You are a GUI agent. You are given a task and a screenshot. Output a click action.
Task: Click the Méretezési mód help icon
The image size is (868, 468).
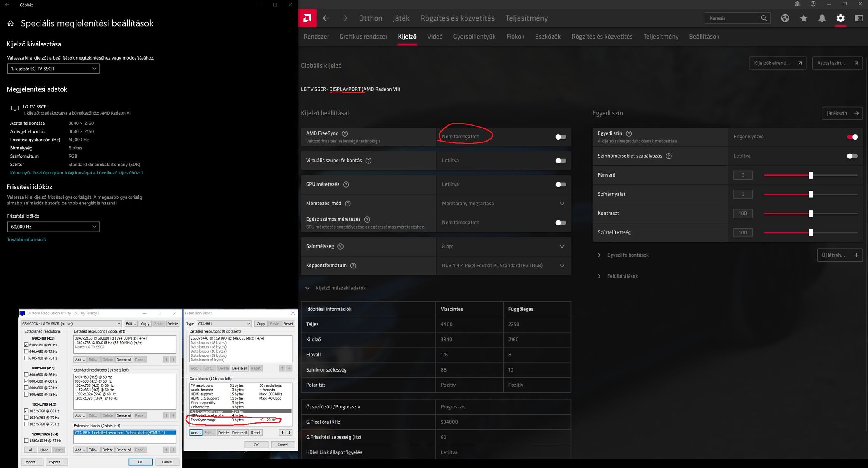point(348,204)
